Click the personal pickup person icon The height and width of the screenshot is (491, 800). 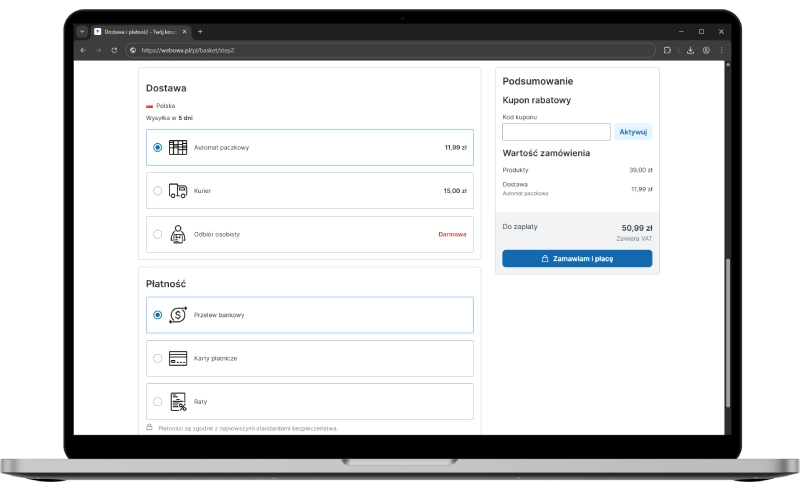[x=178, y=234]
